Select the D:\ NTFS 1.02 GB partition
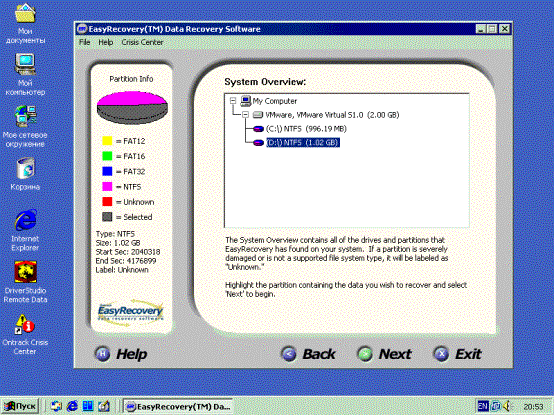 (303, 143)
